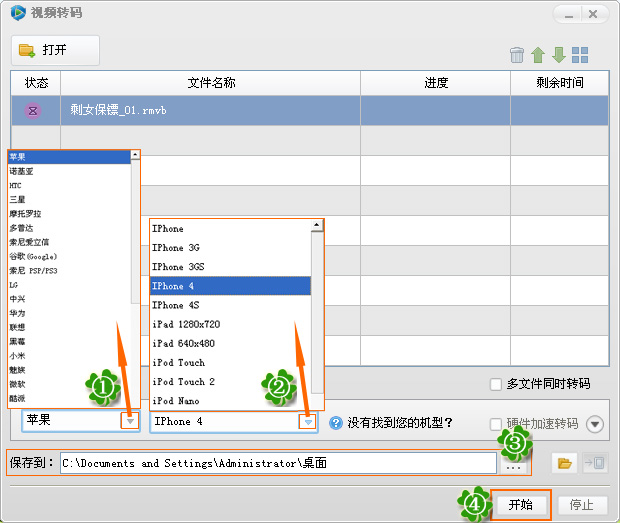Choose 苹果 in brand list

click(x=69, y=157)
